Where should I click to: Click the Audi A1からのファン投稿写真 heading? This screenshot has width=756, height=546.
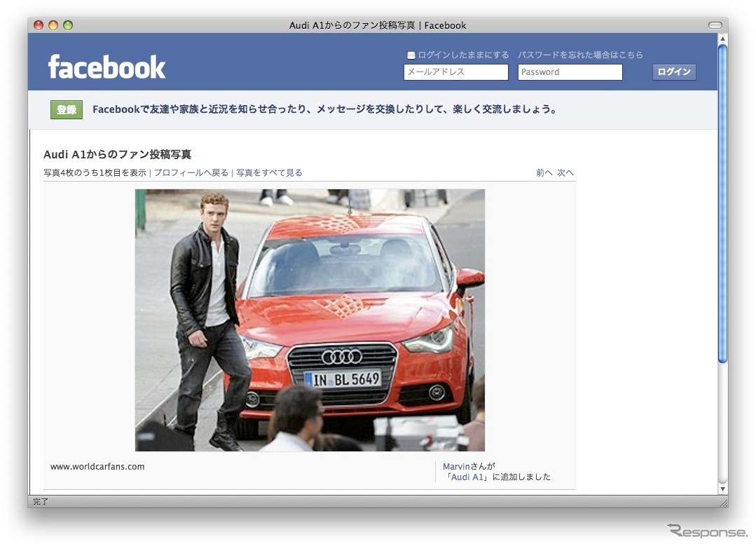click(117, 154)
